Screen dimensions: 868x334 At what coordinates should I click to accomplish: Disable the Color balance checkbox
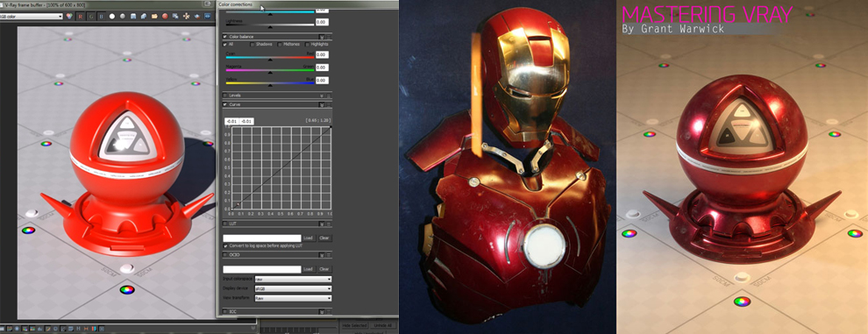[x=224, y=37]
